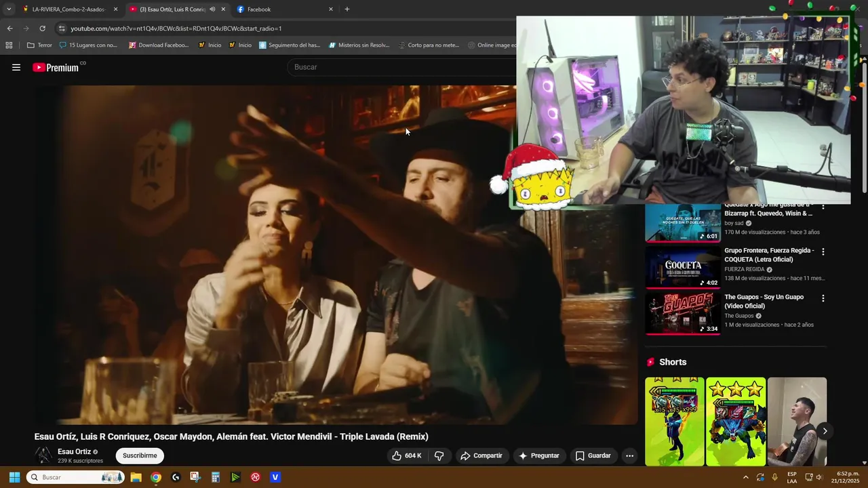Open 'Seguimiento del has...' bookmark
Image resolution: width=868 pixels, height=488 pixels.
[290, 45]
